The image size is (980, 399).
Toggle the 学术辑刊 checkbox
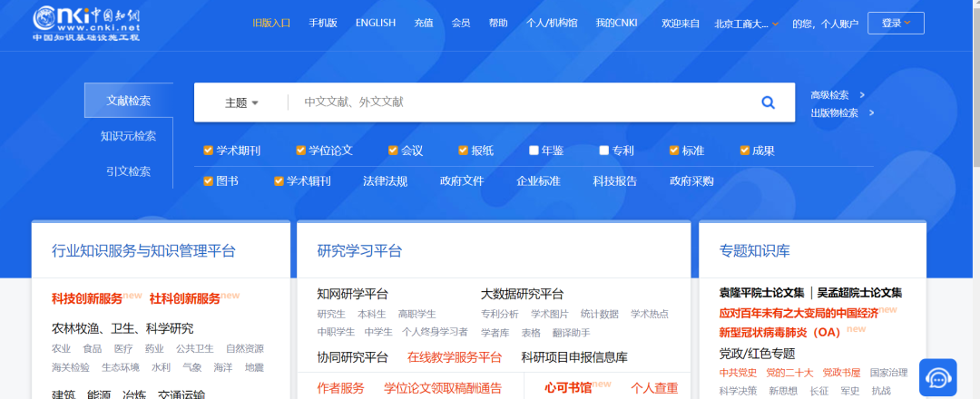pyautogui.click(x=279, y=181)
